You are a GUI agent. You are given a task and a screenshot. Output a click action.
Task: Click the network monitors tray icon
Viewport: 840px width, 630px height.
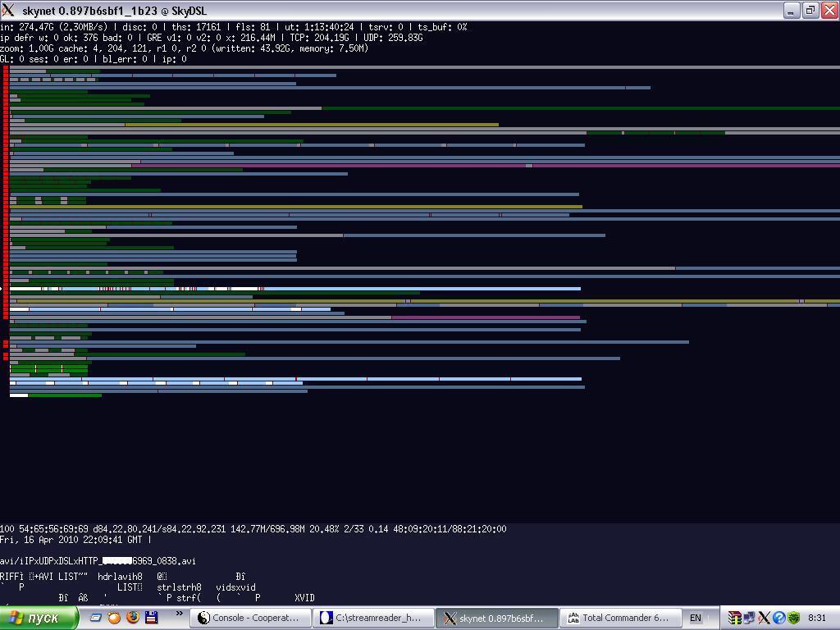749,618
